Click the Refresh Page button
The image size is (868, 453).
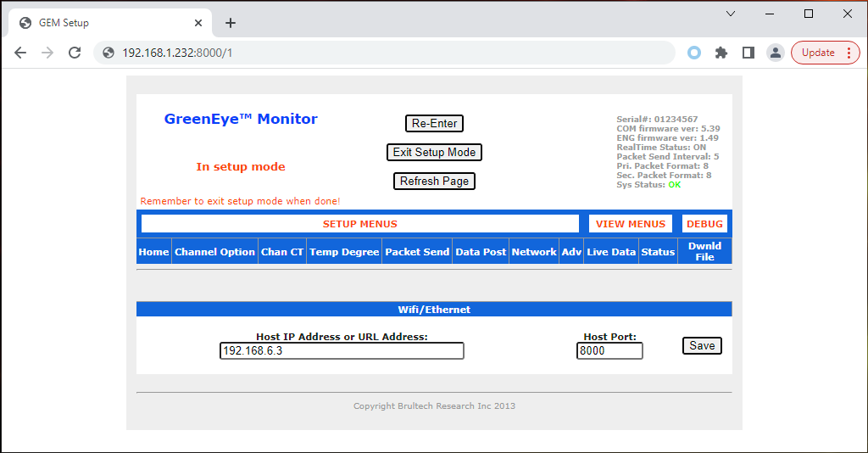[435, 181]
